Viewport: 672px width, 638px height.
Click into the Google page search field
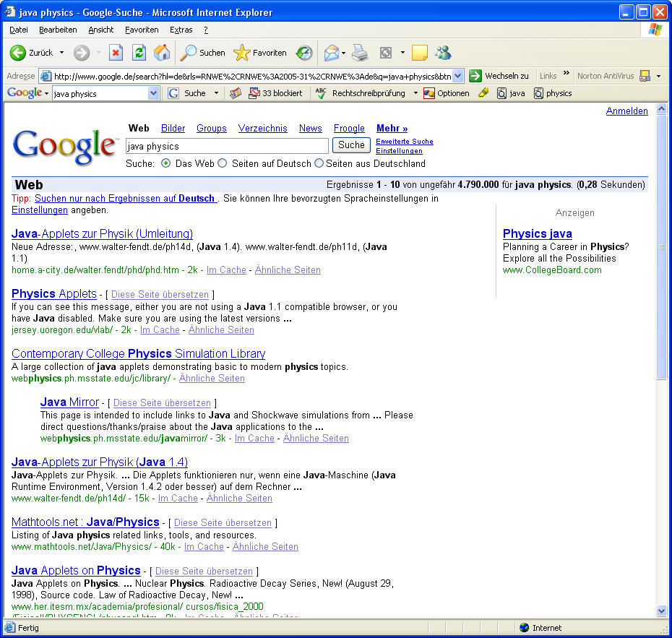[x=227, y=146]
